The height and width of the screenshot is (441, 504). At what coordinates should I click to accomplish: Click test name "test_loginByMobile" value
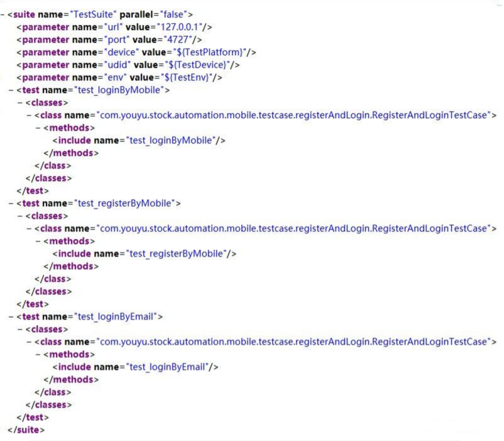(x=119, y=90)
